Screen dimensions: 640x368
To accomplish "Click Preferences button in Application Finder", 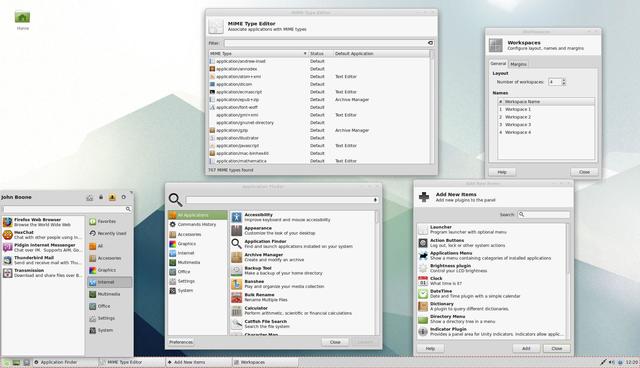I will click(x=181, y=342).
